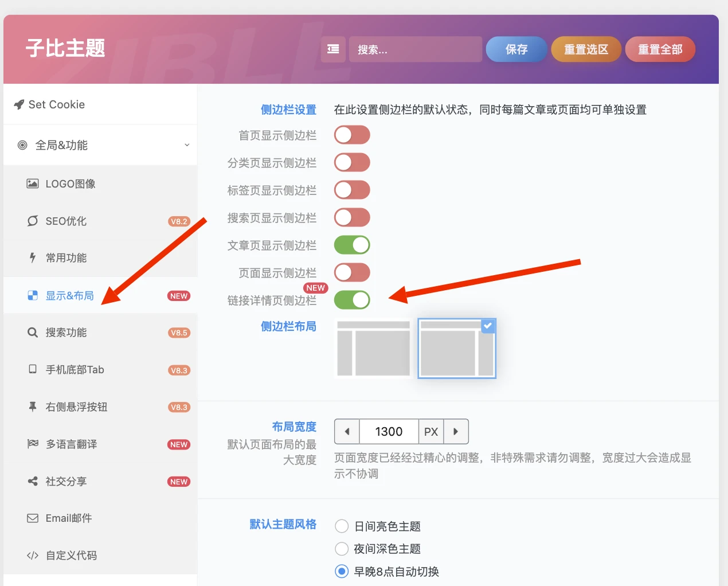The width and height of the screenshot is (728, 586).
Task: Click the 1300 layout width field
Action: coord(389,431)
